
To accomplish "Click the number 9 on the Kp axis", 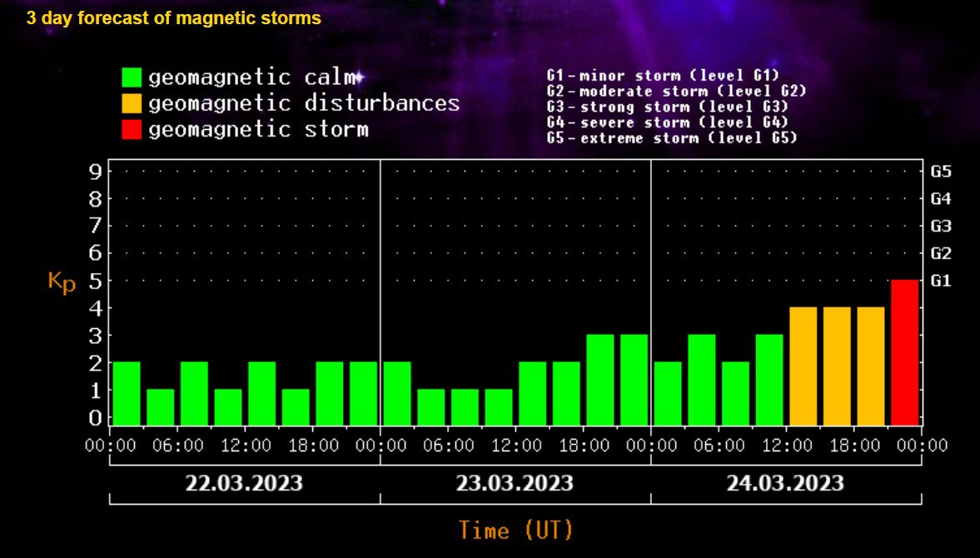I will tap(95, 172).
